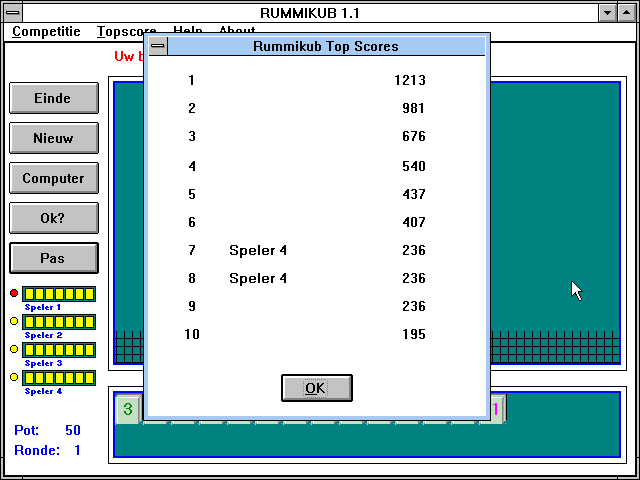The width and height of the screenshot is (640, 480).
Task: Click Speler 4's yellow tile rack
Action: [x=59, y=378]
